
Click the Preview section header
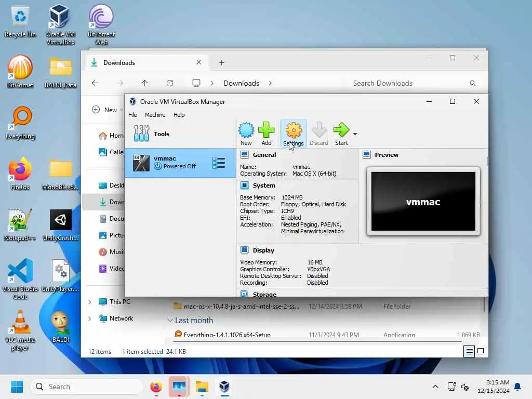pos(387,155)
